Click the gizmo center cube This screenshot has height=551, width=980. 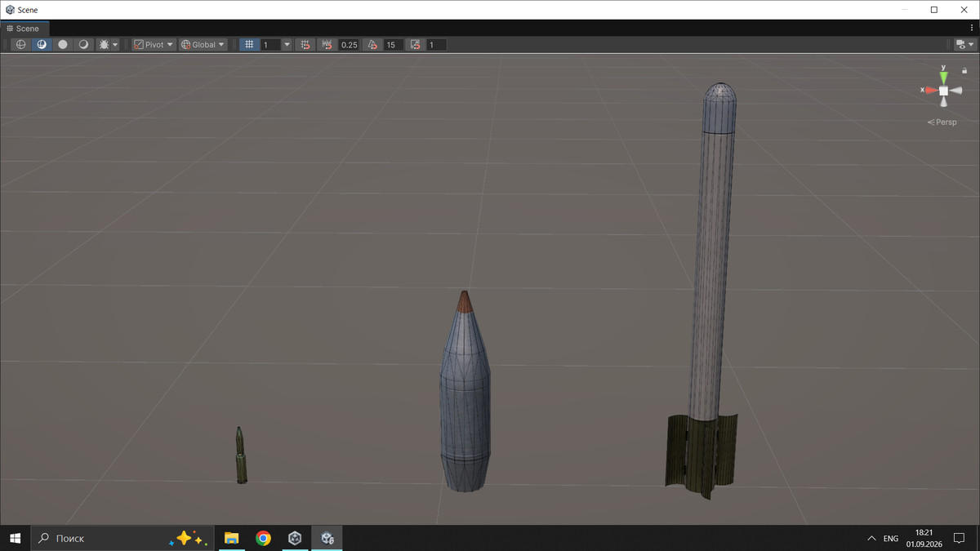(943, 91)
